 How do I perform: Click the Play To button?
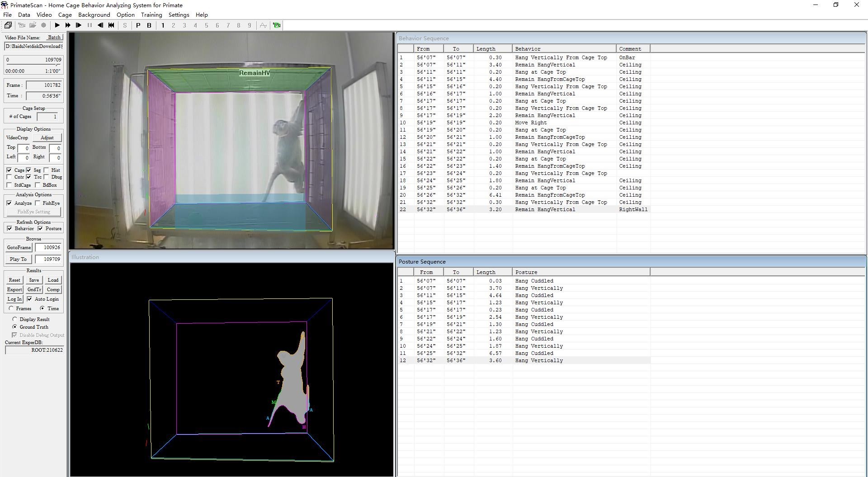click(18, 259)
